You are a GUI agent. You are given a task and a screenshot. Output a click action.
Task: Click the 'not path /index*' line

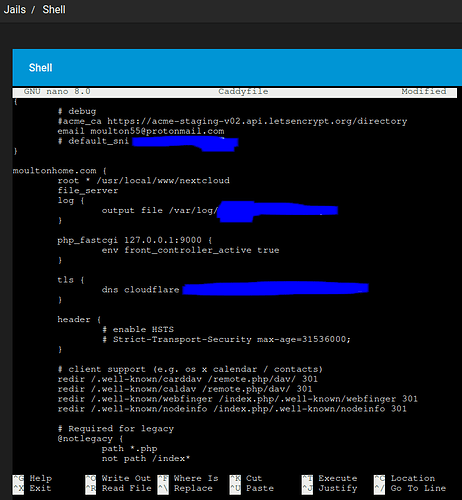146,459
